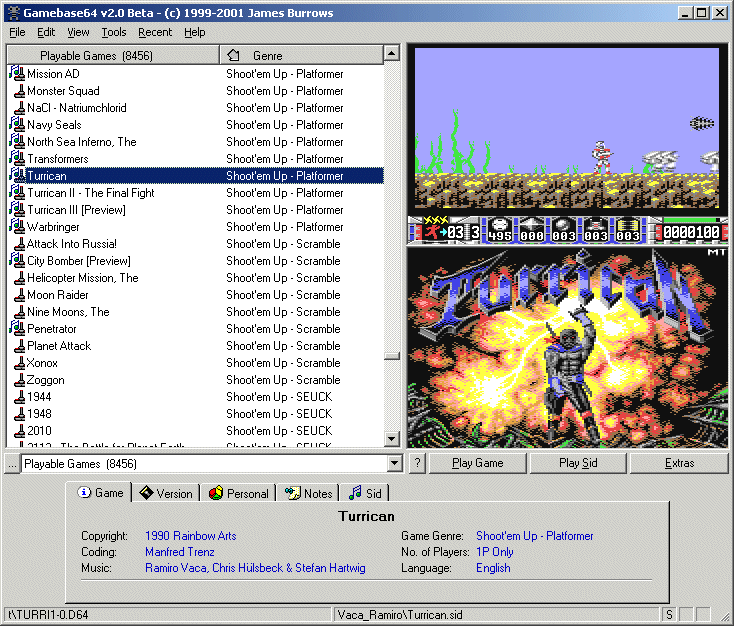Click the icon beside Penetrator
Viewport: 734px width, 626px height.
[x=17, y=328]
